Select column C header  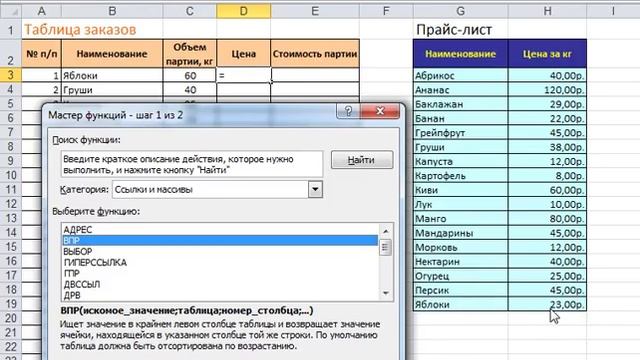click(190, 11)
